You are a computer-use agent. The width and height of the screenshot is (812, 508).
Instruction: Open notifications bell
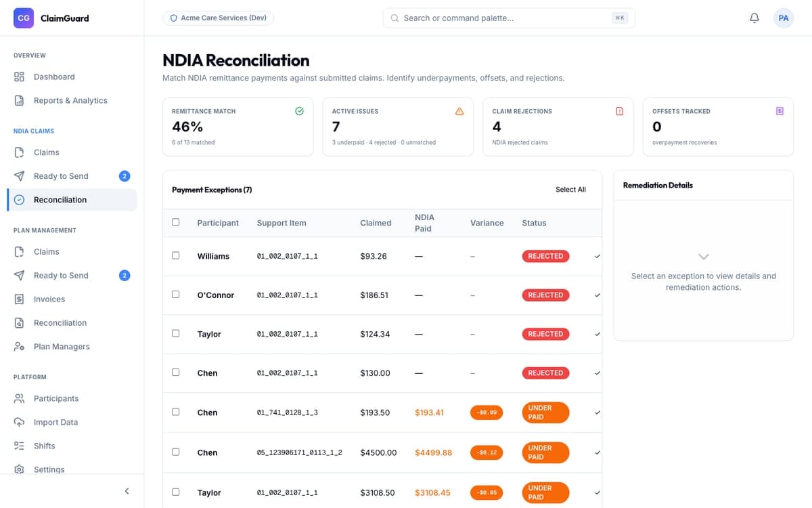(754, 18)
